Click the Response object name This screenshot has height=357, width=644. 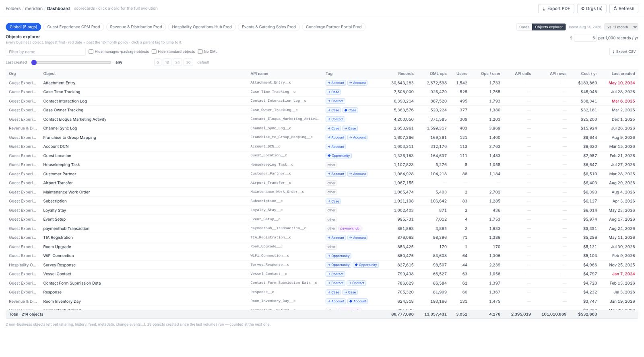[x=52, y=292]
